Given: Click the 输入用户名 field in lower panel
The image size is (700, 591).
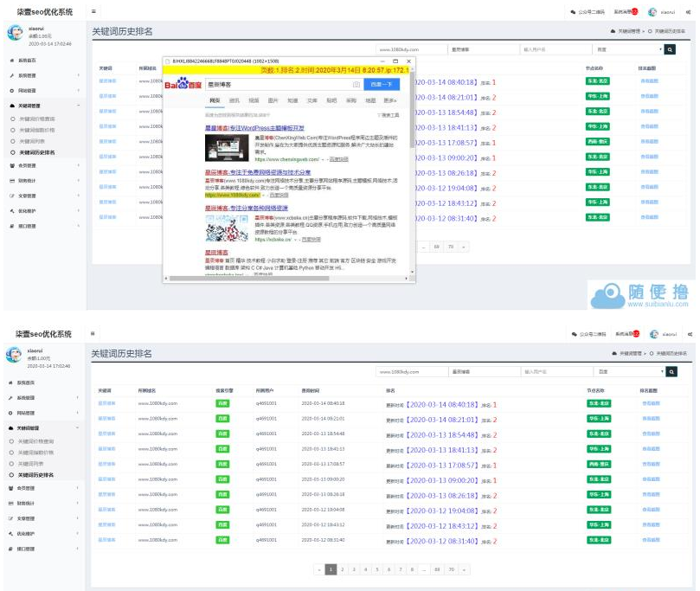Looking at the screenshot, I should point(556,371).
